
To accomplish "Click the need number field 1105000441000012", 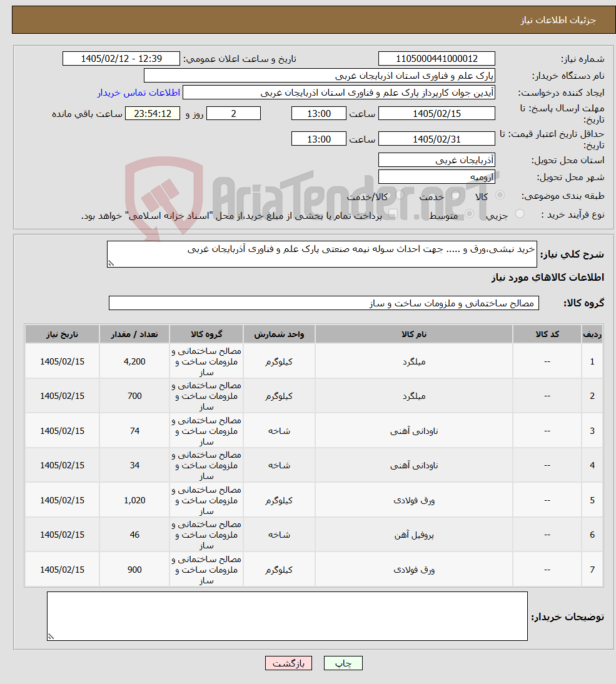I will coord(437,58).
